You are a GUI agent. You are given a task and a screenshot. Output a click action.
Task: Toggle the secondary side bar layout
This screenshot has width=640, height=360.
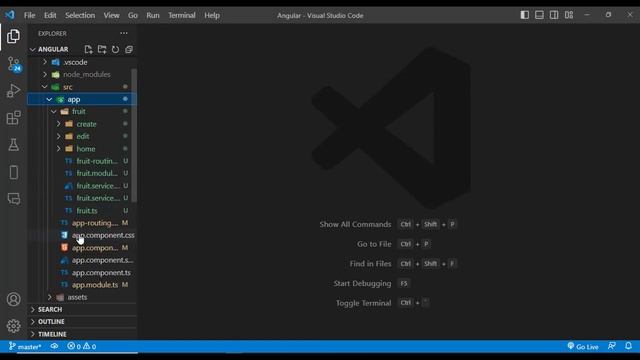(554, 15)
